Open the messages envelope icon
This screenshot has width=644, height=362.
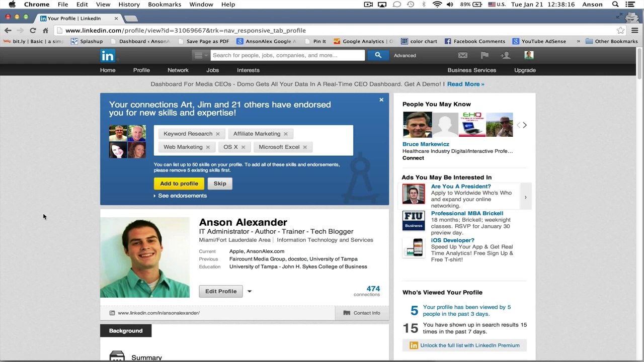coord(463,55)
